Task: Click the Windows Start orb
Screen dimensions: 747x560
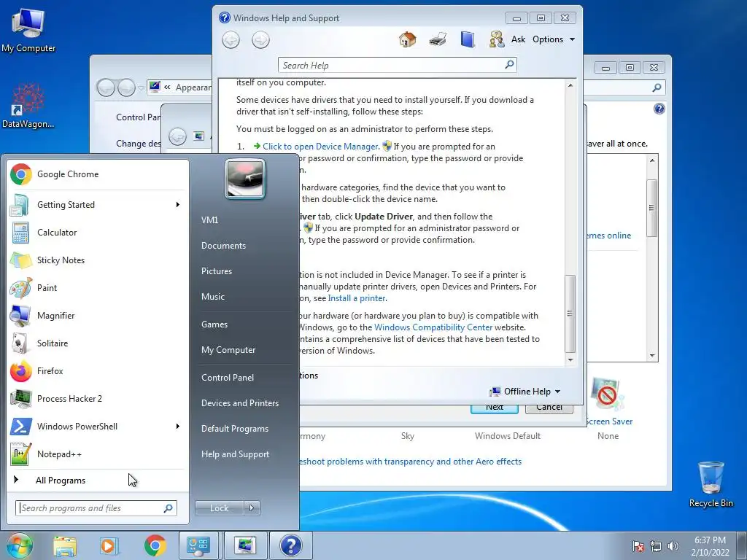Action: click(x=20, y=545)
